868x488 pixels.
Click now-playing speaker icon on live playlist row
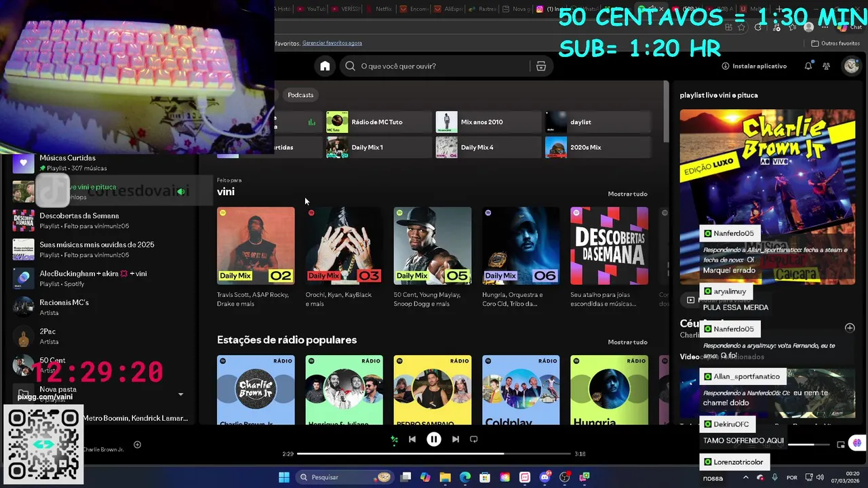181,192
